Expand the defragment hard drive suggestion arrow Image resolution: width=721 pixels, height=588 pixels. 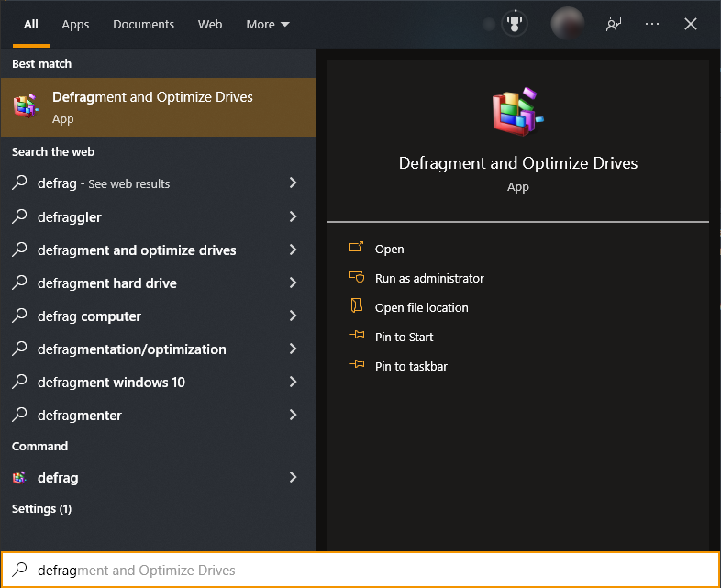(293, 283)
